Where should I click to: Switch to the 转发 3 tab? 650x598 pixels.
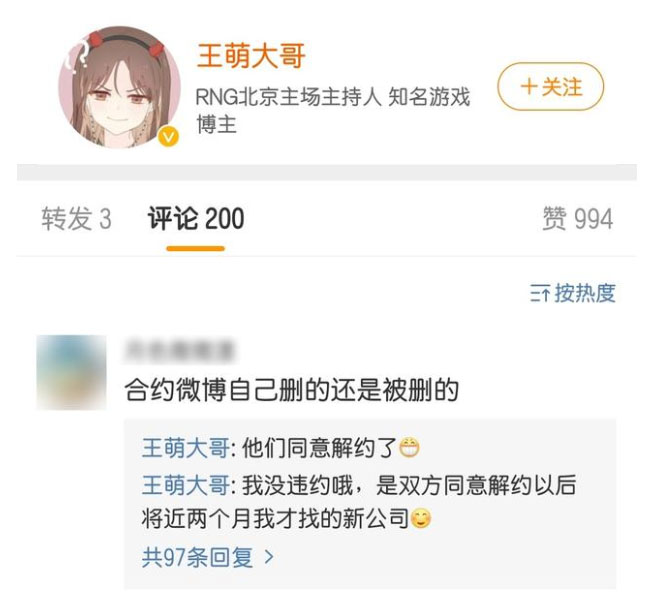(76, 219)
